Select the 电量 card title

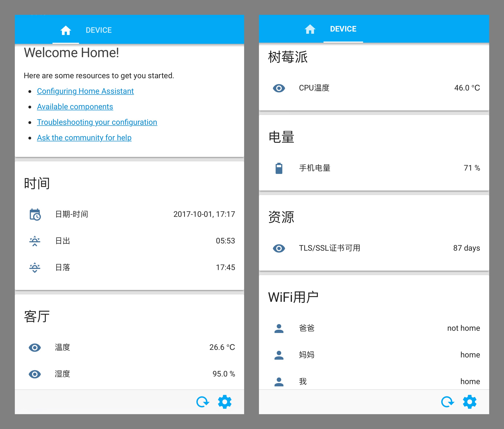coord(281,137)
